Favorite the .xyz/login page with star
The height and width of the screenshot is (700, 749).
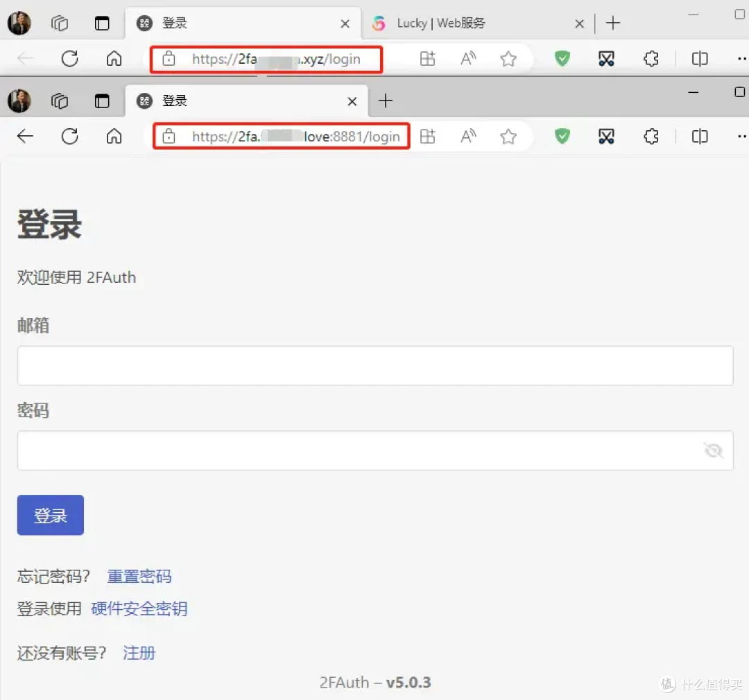[x=508, y=59]
